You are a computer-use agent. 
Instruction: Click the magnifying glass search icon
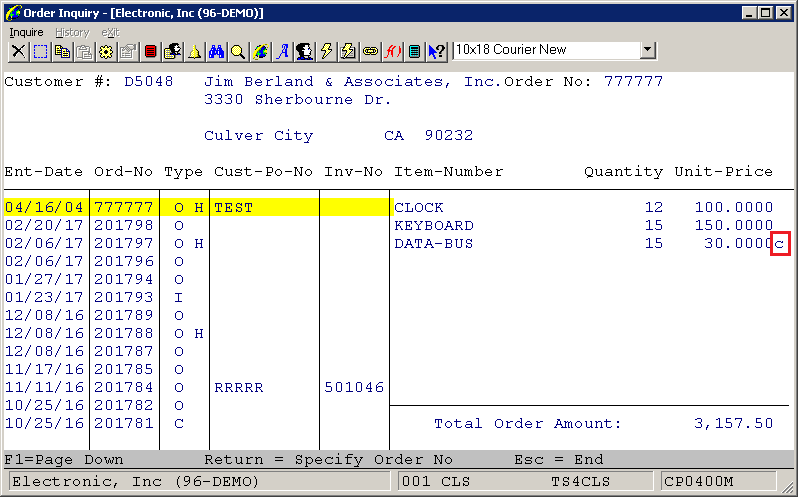pyautogui.click(x=238, y=51)
